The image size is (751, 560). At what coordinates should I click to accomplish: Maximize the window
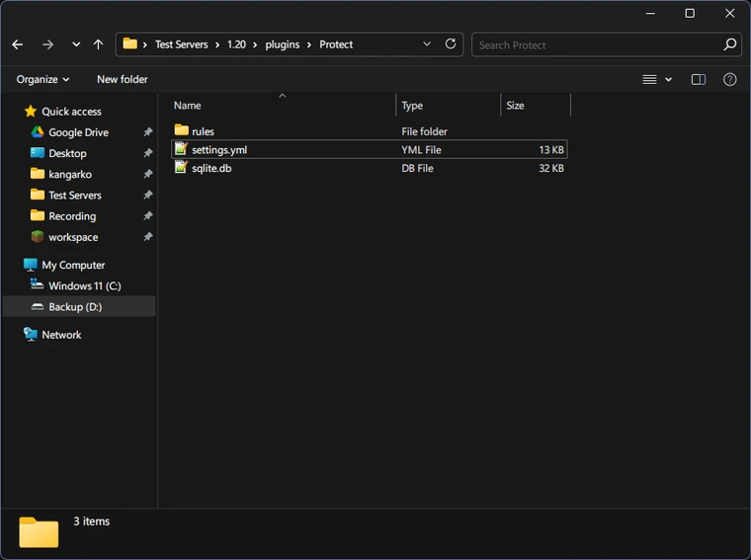click(690, 14)
